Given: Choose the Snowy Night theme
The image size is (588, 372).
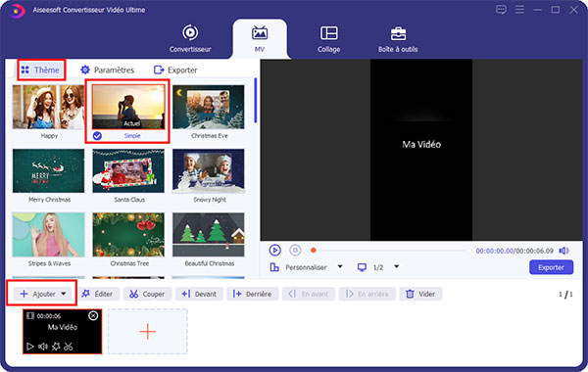Looking at the screenshot, I should click(x=209, y=171).
